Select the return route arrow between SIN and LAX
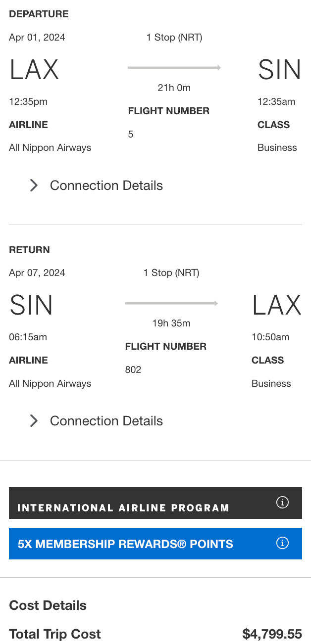Image resolution: width=311 pixels, height=644 pixels. pyautogui.click(x=171, y=303)
